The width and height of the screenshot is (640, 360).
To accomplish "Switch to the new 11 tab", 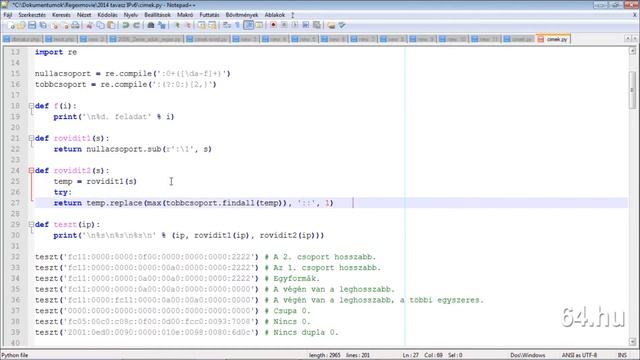I will point(485,39).
